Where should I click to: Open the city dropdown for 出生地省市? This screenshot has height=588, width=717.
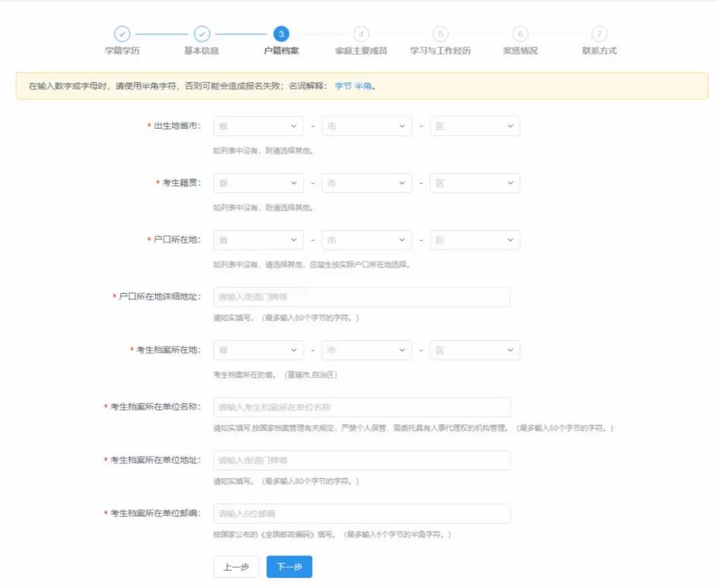[x=366, y=126]
